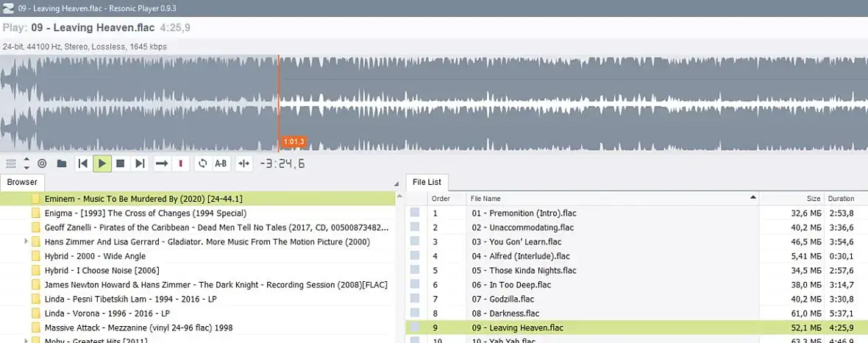
Task: Click the square icon on In Too Deep row
Action: (415, 285)
